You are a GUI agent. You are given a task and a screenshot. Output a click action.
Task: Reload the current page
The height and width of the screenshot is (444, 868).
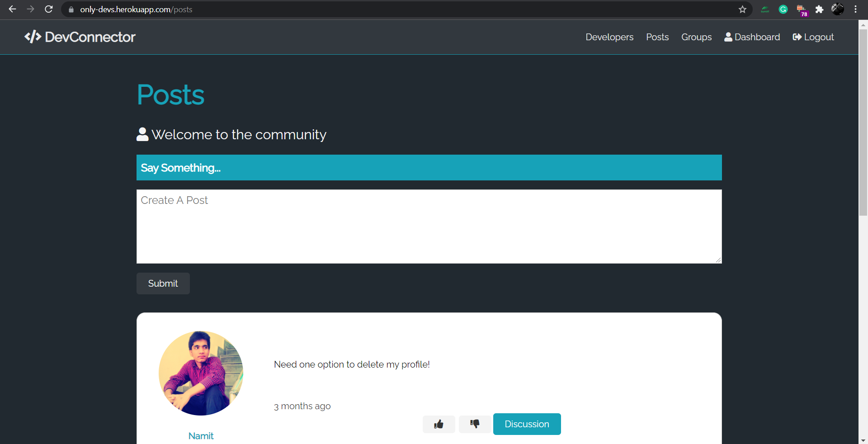click(x=49, y=9)
